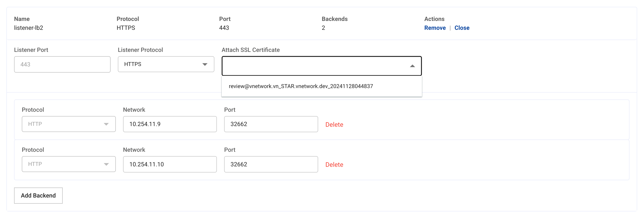The width and height of the screenshot is (644, 218).
Task: Delete the backend 10.254.11.9
Action: [334, 124]
